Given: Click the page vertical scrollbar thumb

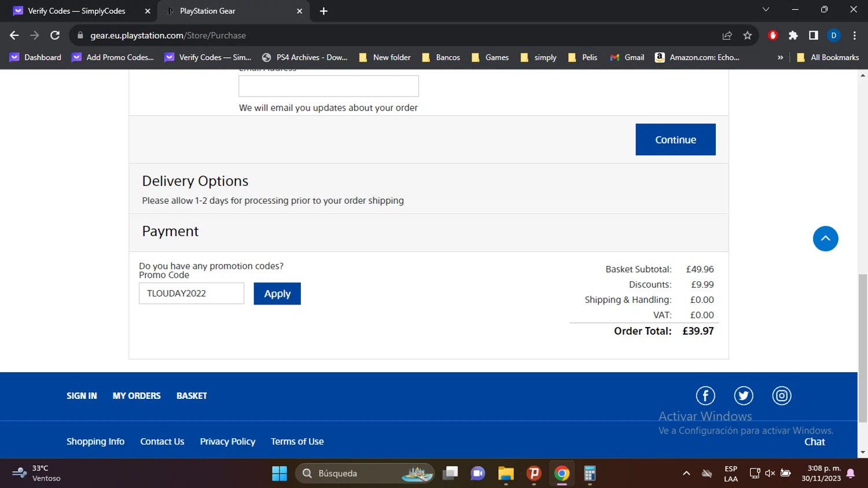Looking at the screenshot, I should coord(863,348).
